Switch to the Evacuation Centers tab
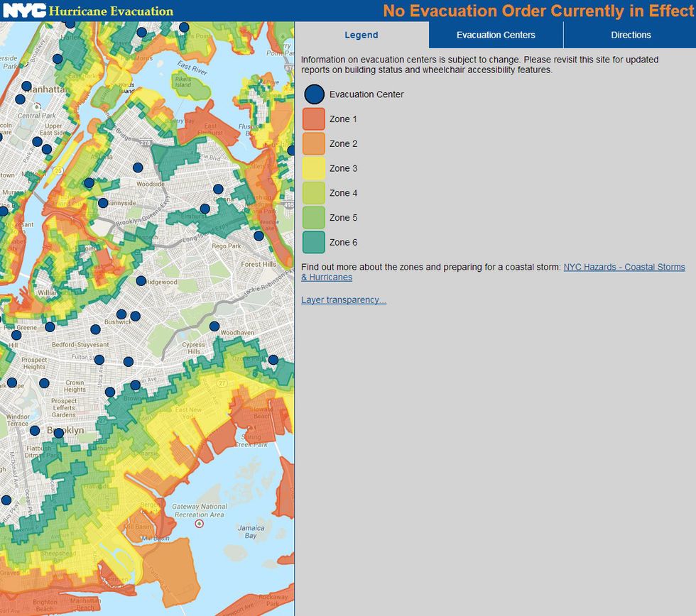Screen dimensions: 696x616 pyautogui.click(x=496, y=35)
